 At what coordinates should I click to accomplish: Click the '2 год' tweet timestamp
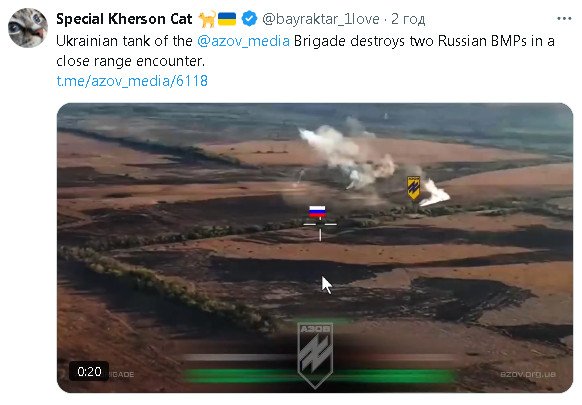408,19
